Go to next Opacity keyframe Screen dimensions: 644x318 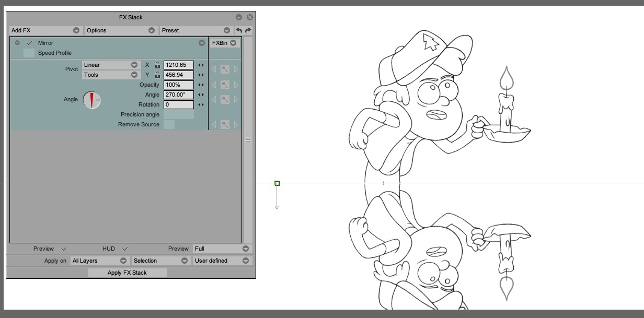point(236,85)
